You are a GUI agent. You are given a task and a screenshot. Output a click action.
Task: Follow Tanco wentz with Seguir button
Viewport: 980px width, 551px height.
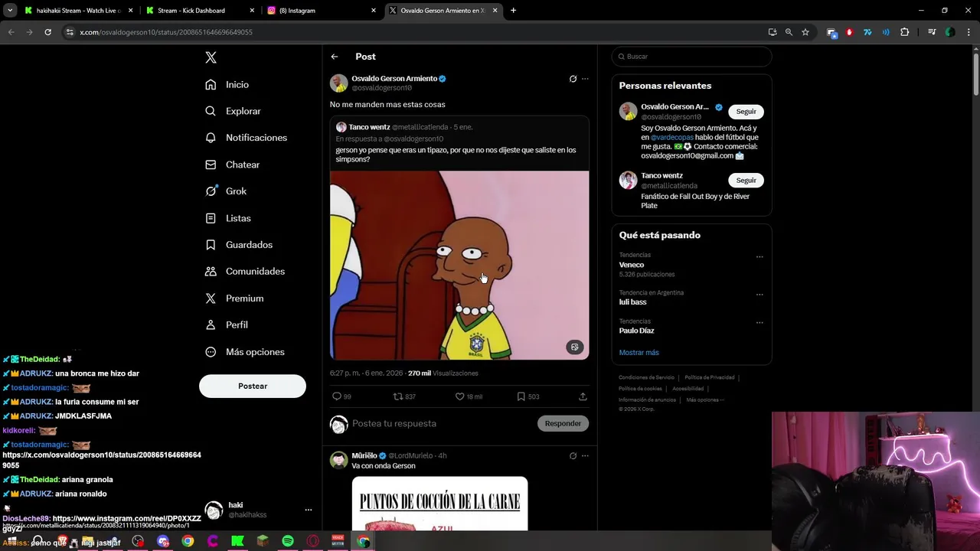[746, 181]
